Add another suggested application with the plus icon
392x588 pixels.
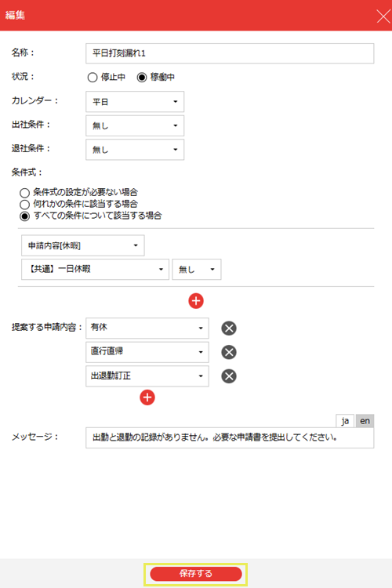(x=147, y=397)
